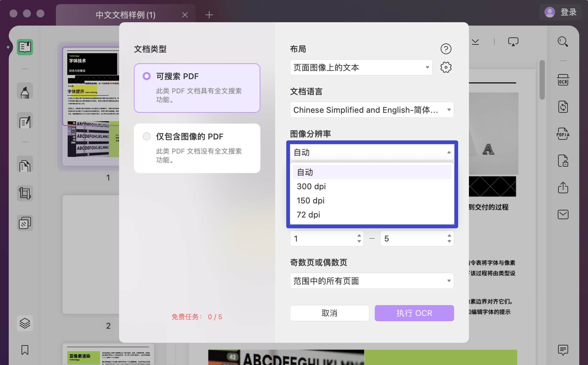Open the Protect PDF lock icon
The width and height of the screenshot is (588, 365).
coord(563,161)
